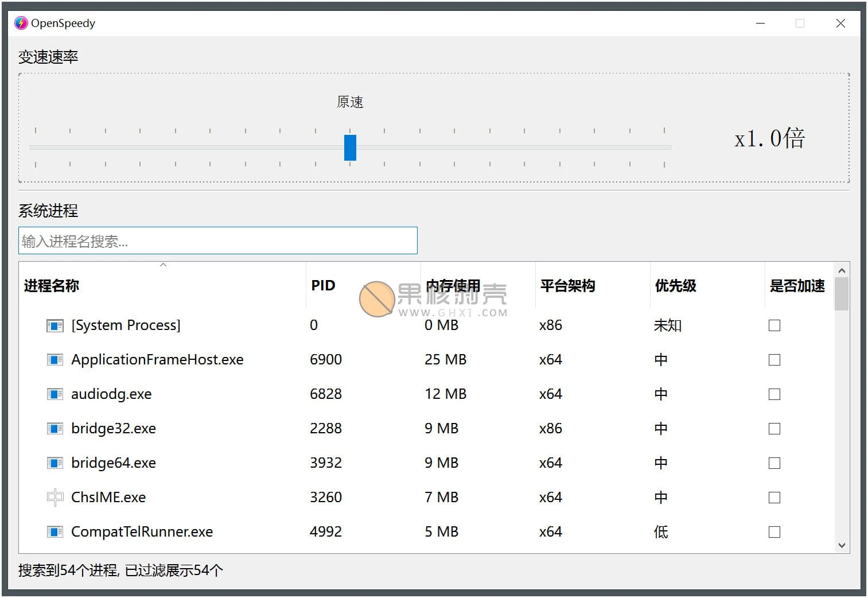Viewport: 868px width, 598px height.
Task: Click the ApplicationFrameHost.exe process icon
Action: pyautogui.click(x=55, y=359)
